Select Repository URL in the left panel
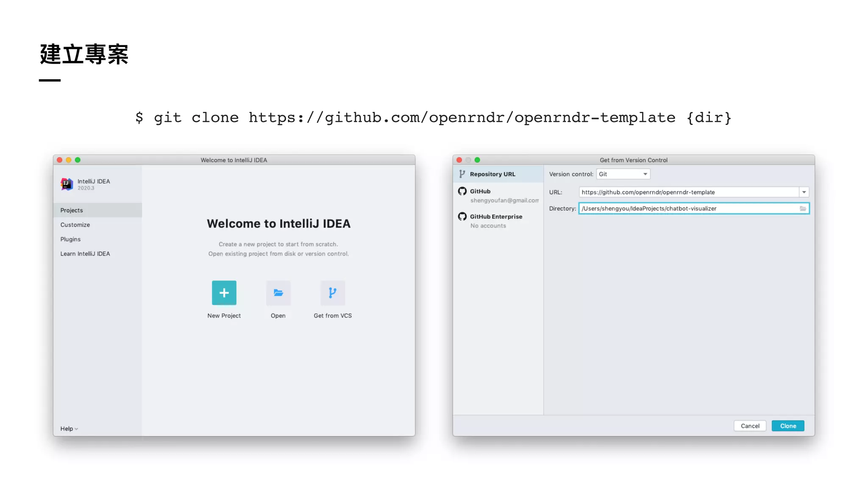 498,174
